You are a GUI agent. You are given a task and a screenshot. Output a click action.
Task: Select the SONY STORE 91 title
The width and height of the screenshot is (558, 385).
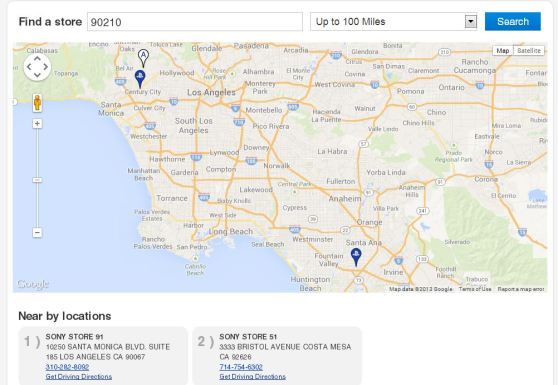click(74, 337)
